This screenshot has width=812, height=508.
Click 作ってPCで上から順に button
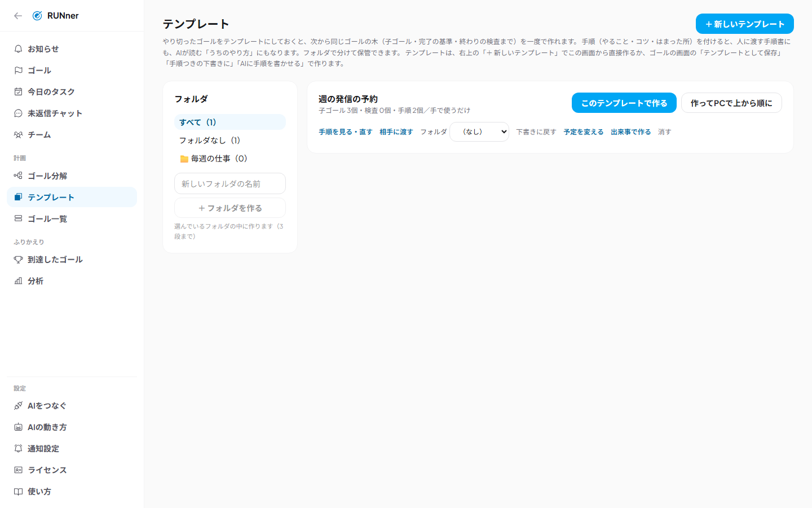pyautogui.click(x=731, y=103)
